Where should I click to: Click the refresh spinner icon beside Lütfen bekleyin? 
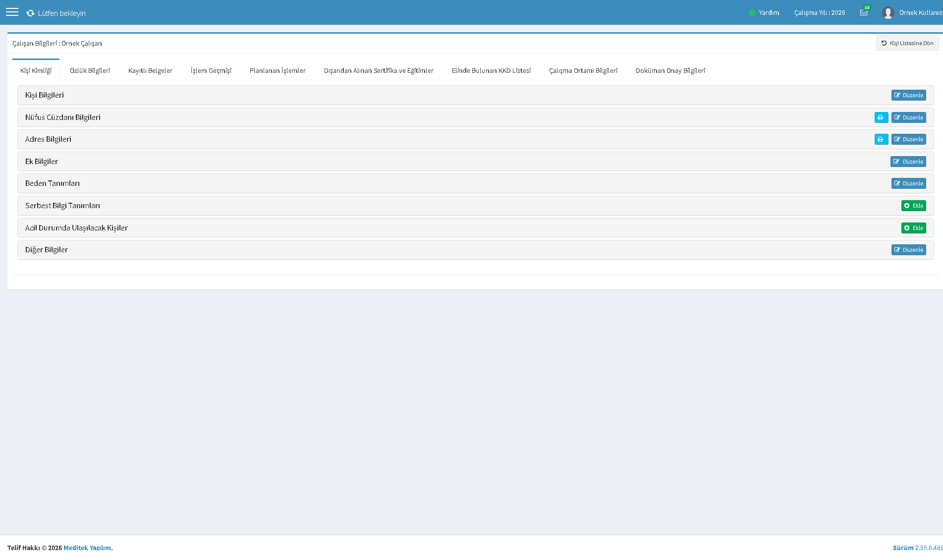pyautogui.click(x=30, y=13)
